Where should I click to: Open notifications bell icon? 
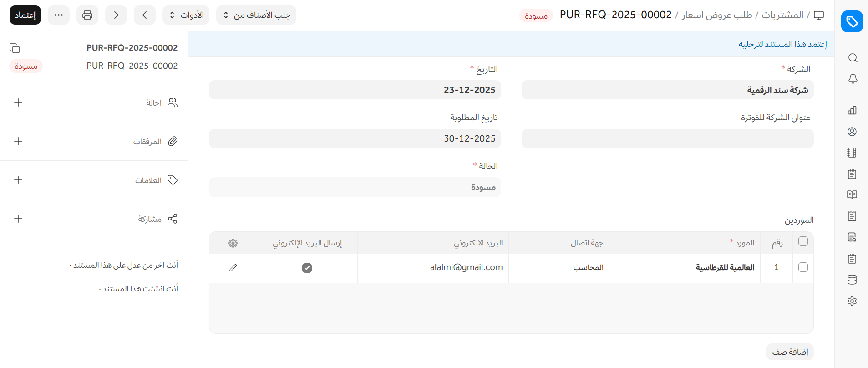coord(853,79)
